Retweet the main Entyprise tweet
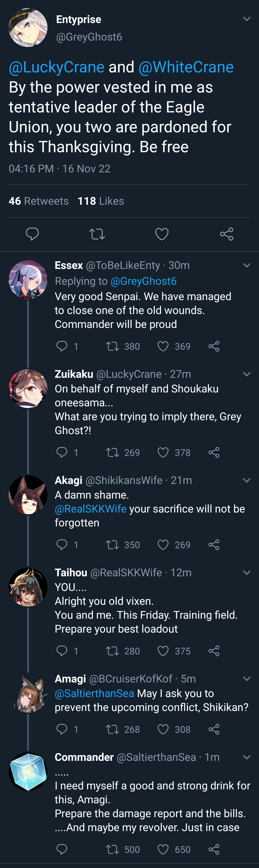Viewport: 259px width, 868px height. [97, 234]
